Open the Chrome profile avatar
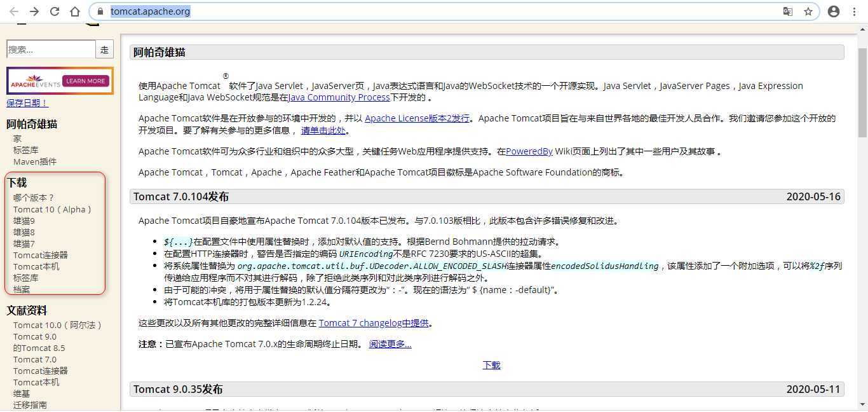868x412 pixels. point(834,11)
